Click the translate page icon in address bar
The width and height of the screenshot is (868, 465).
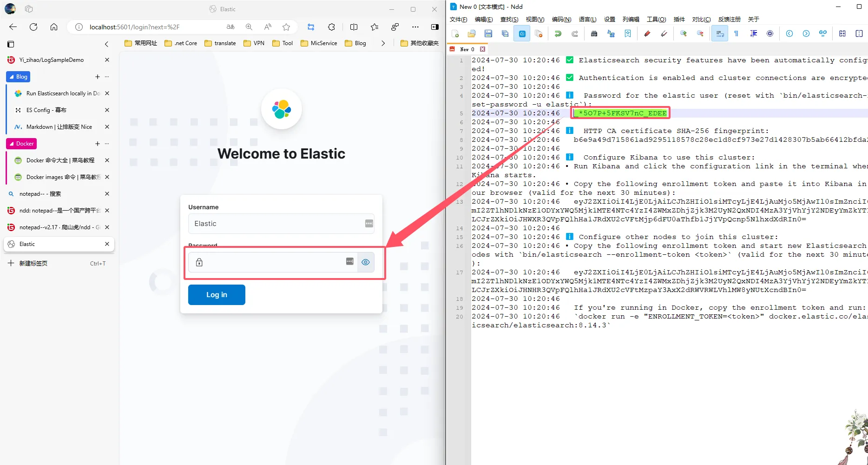[x=230, y=27]
